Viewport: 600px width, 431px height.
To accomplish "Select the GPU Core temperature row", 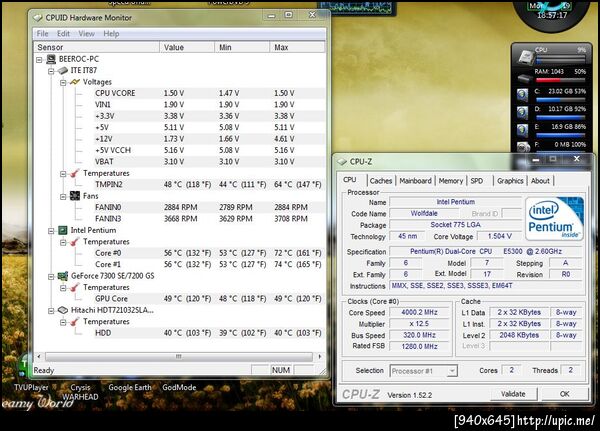I will point(210,299).
